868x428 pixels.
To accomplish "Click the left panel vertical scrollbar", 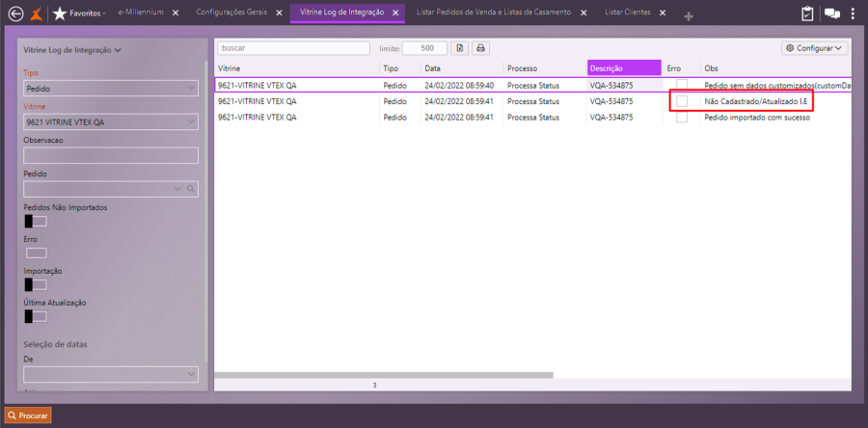I will pyautogui.click(x=206, y=210).
